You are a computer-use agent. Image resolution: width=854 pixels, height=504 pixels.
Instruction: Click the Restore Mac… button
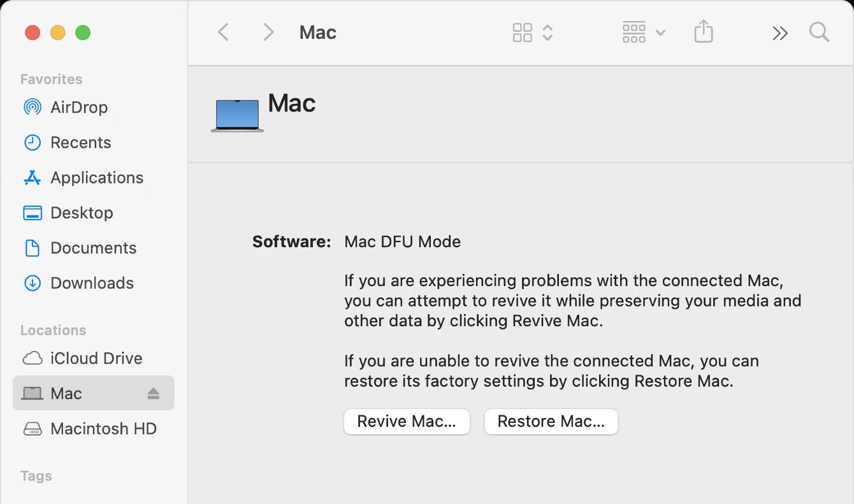point(551,422)
